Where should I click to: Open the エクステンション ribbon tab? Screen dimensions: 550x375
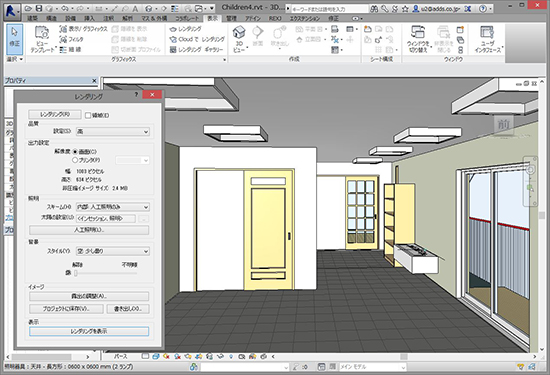click(x=304, y=19)
